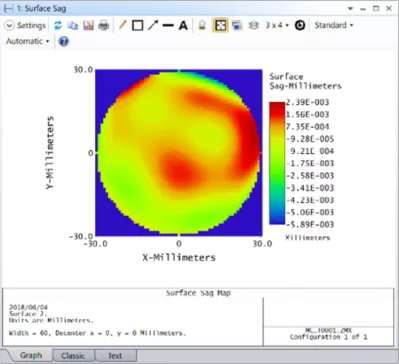This screenshot has width=399, height=364.
Task: Select the line drawing tool
Action: tap(168, 25)
